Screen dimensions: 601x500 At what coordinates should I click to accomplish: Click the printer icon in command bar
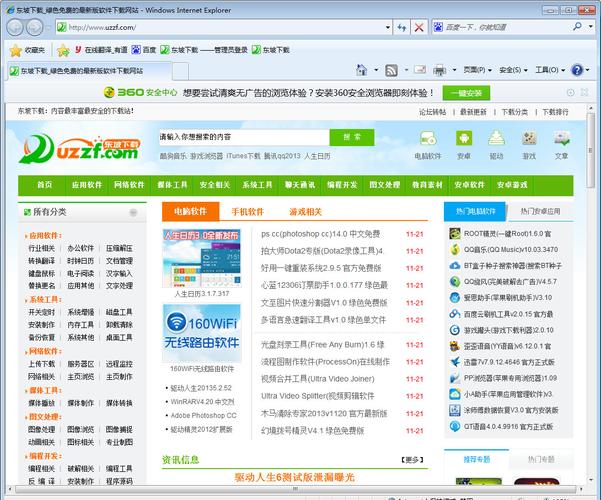(440, 70)
